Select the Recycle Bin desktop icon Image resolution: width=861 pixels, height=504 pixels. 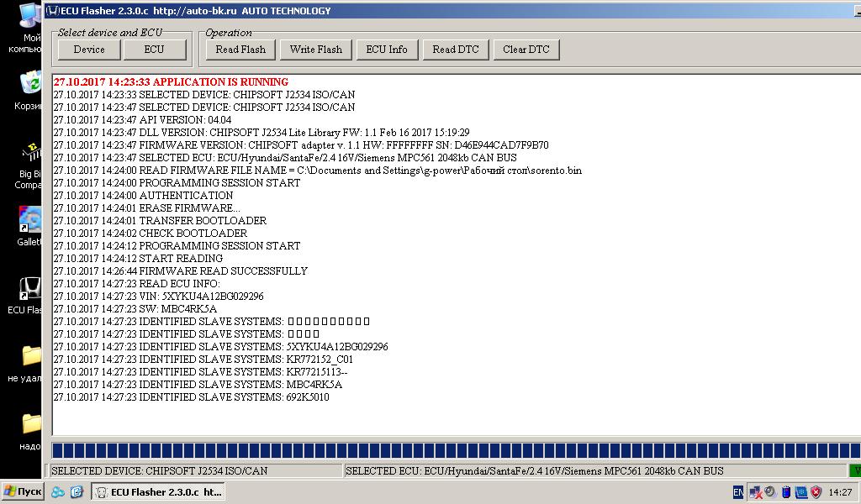(x=29, y=91)
